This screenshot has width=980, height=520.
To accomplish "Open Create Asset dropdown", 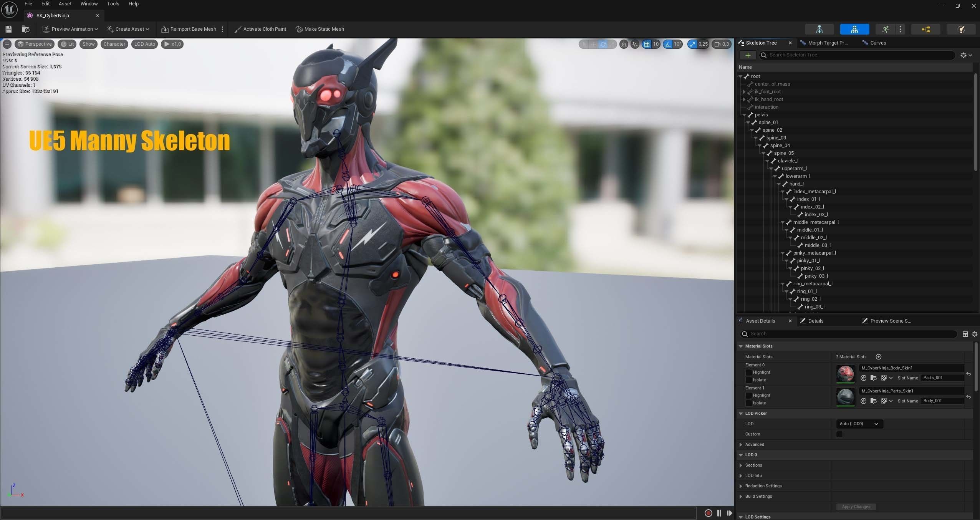I will tap(128, 29).
